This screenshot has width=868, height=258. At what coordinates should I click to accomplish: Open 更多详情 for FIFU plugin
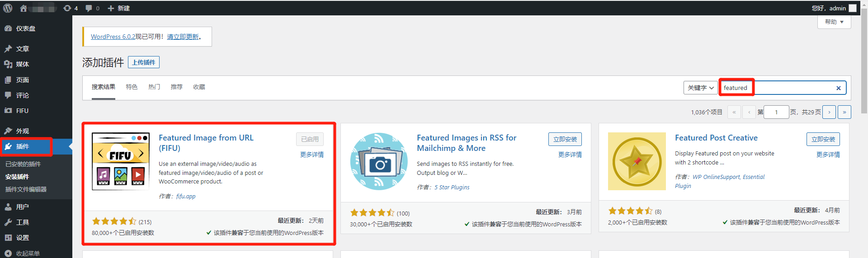point(312,155)
